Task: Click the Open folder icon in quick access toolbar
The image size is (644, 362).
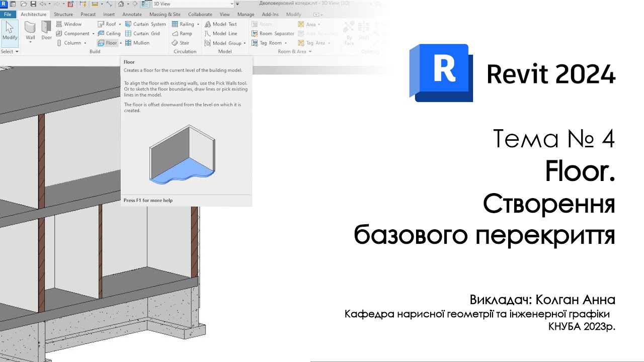Action: (x=24, y=4)
